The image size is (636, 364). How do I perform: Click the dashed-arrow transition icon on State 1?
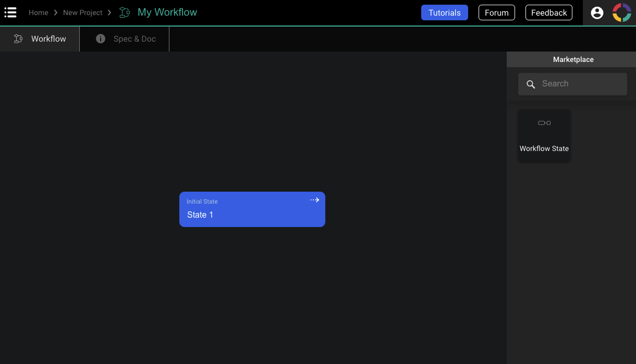(x=314, y=199)
